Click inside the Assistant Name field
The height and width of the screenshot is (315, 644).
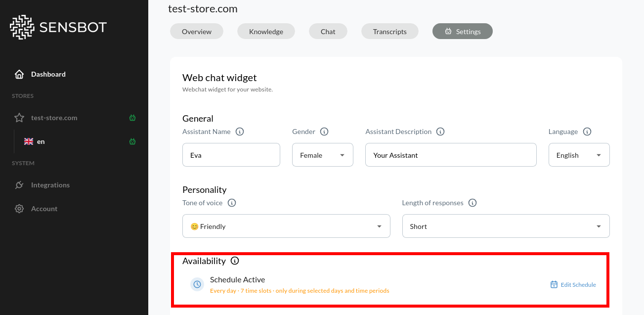click(231, 155)
